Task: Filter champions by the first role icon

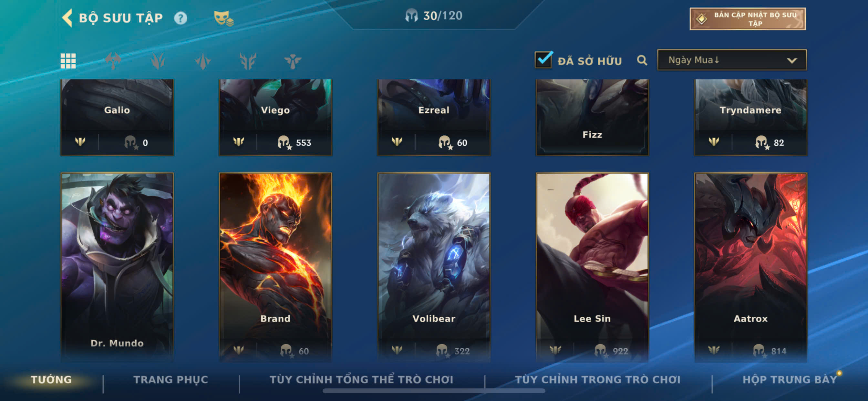Action: (x=113, y=61)
